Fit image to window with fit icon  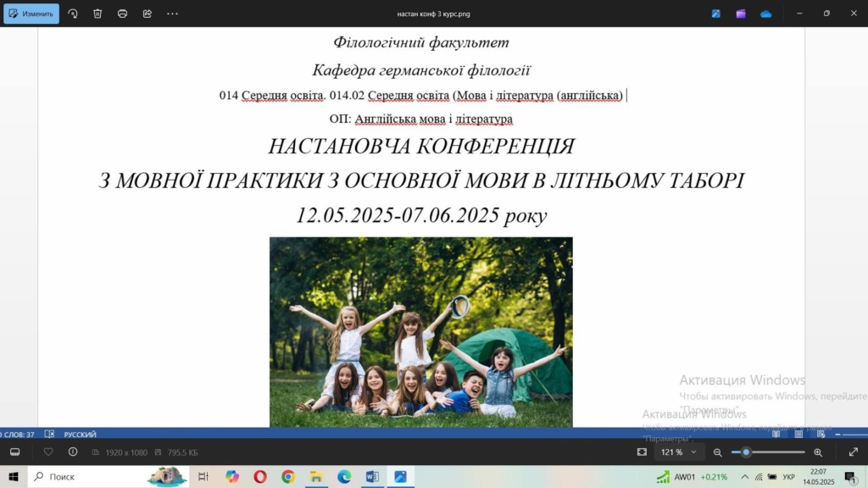pos(642,452)
